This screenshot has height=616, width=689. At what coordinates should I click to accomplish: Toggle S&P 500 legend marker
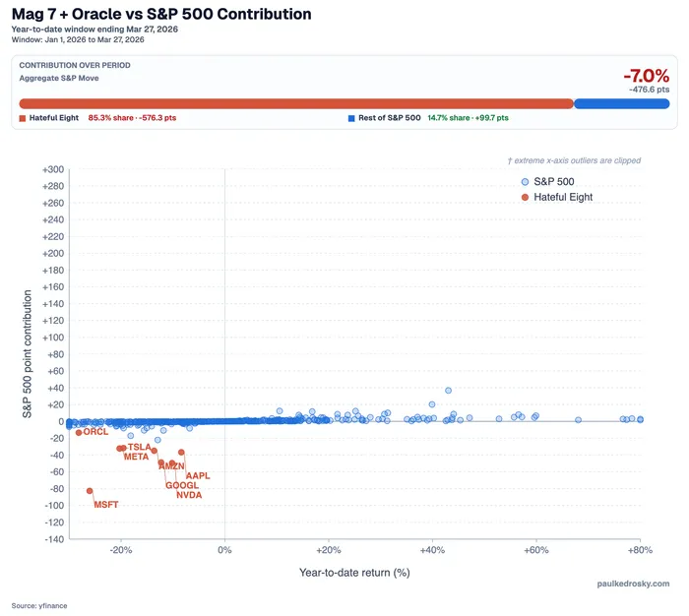525,182
